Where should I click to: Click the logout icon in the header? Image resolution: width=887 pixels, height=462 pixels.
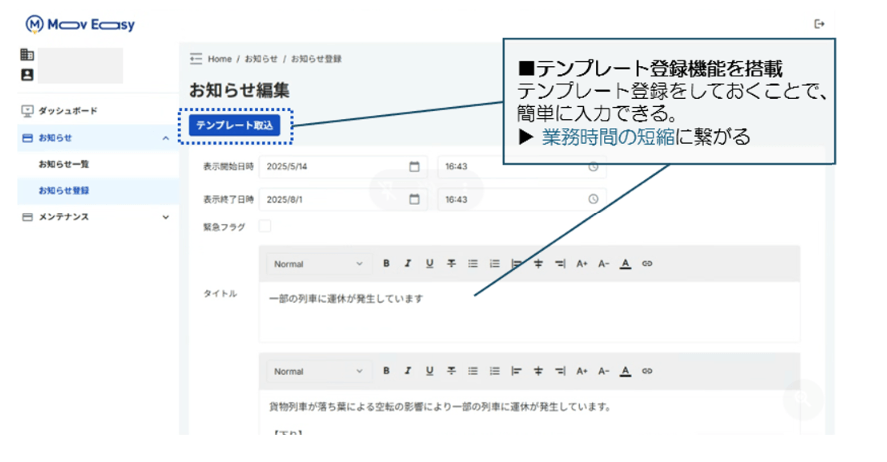pos(821,24)
